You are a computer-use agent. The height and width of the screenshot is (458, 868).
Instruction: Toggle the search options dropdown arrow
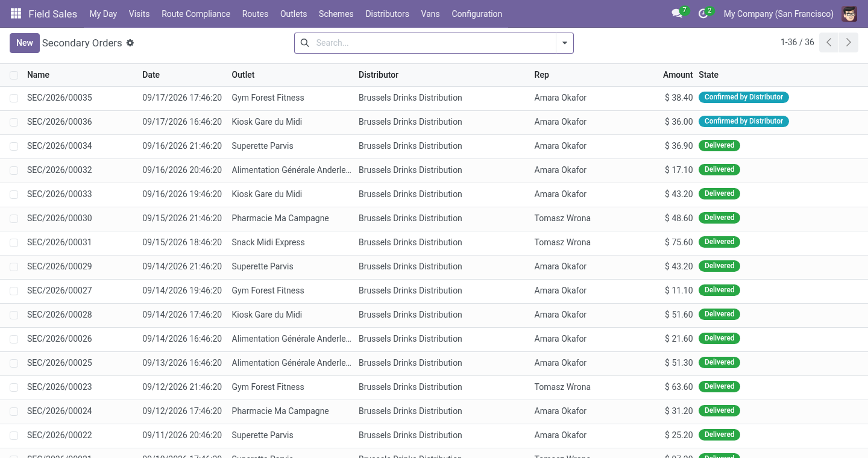(565, 43)
